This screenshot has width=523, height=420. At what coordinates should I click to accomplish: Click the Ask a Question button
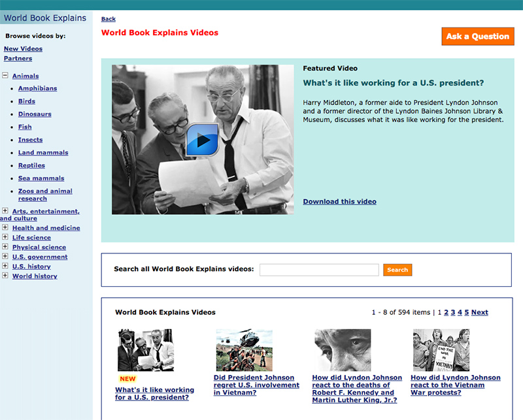pyautogui.click(x=478, y=37)
